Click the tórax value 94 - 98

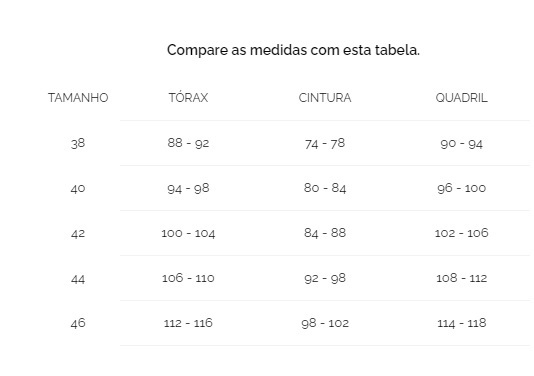[188, 188]
